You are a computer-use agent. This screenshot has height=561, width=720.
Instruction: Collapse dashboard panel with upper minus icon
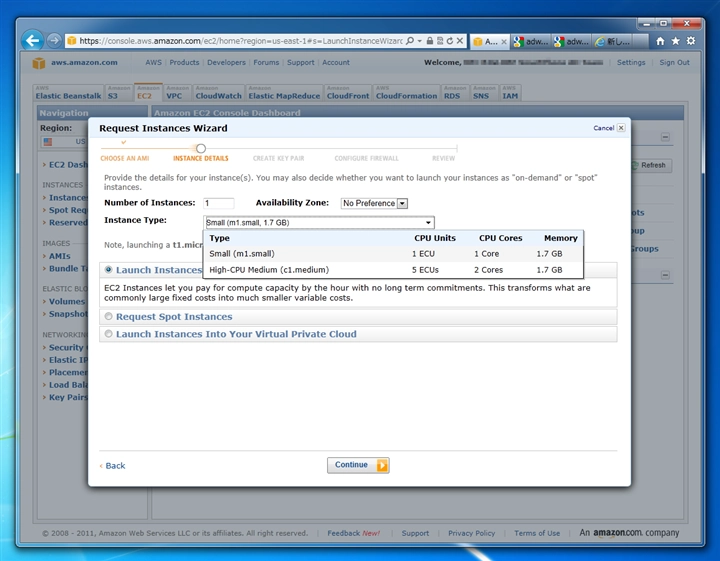665,137
